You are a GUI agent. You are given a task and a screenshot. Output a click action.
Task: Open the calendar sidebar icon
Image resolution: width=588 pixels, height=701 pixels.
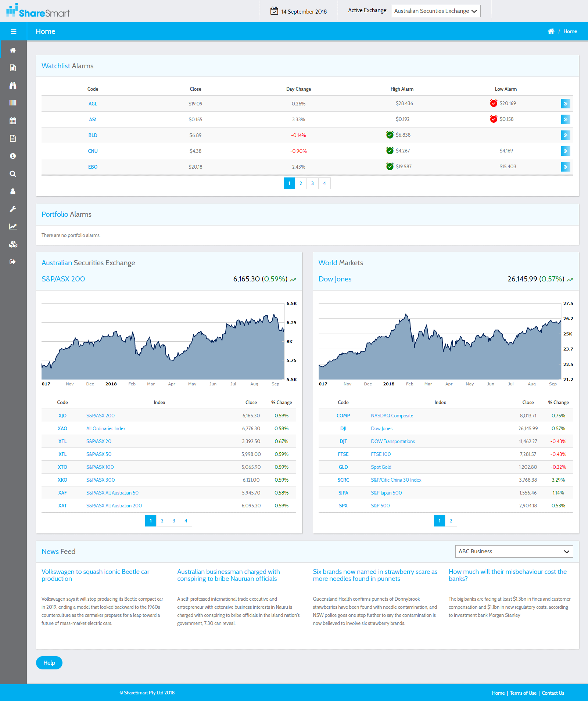[13, 121]
